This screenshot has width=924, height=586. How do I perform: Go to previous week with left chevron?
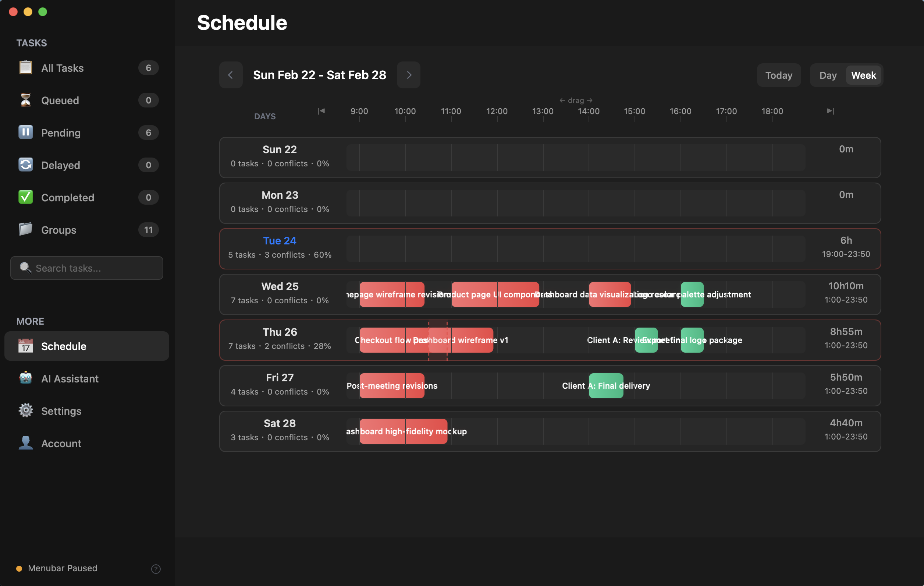(x=231, y=75)
